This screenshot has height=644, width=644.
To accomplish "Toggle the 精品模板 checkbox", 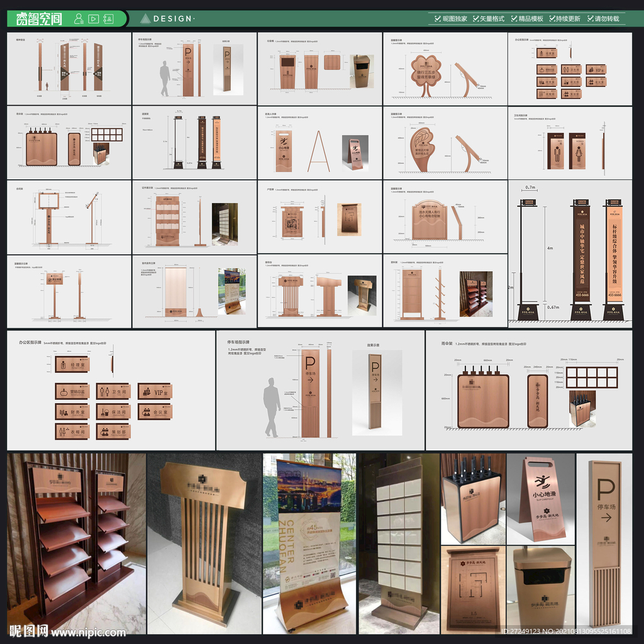I will coord(514,18).
